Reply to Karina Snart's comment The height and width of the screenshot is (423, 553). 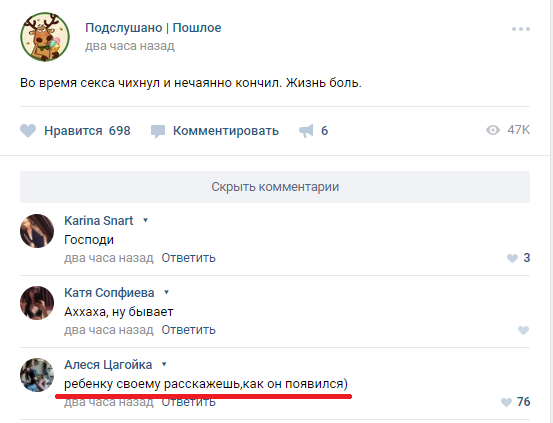[188, 258]
